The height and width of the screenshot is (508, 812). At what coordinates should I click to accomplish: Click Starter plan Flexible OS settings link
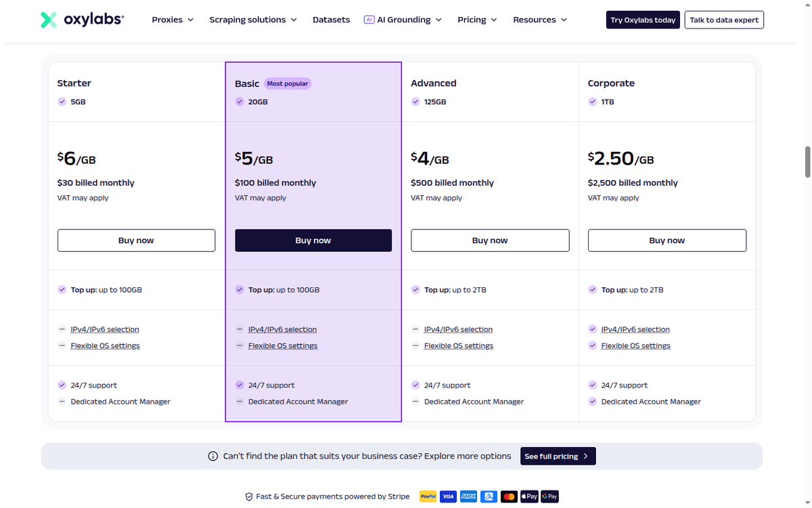(x=106, y=346)
